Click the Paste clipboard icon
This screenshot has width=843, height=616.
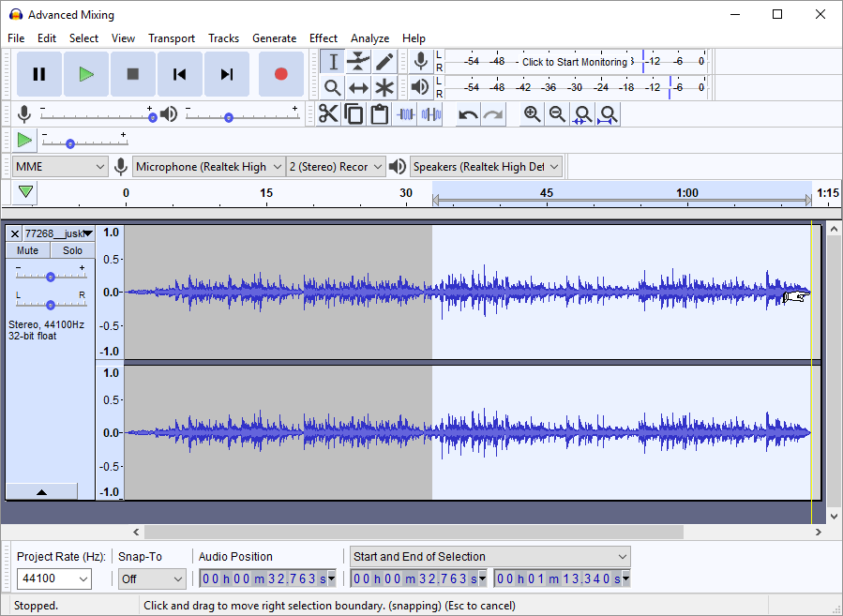(379, 114)
